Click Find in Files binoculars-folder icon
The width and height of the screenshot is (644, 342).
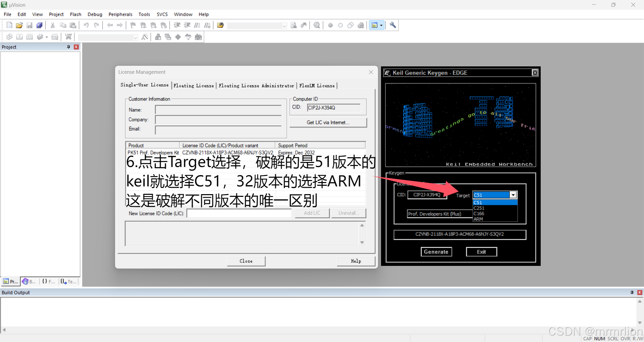pos(220,25)
